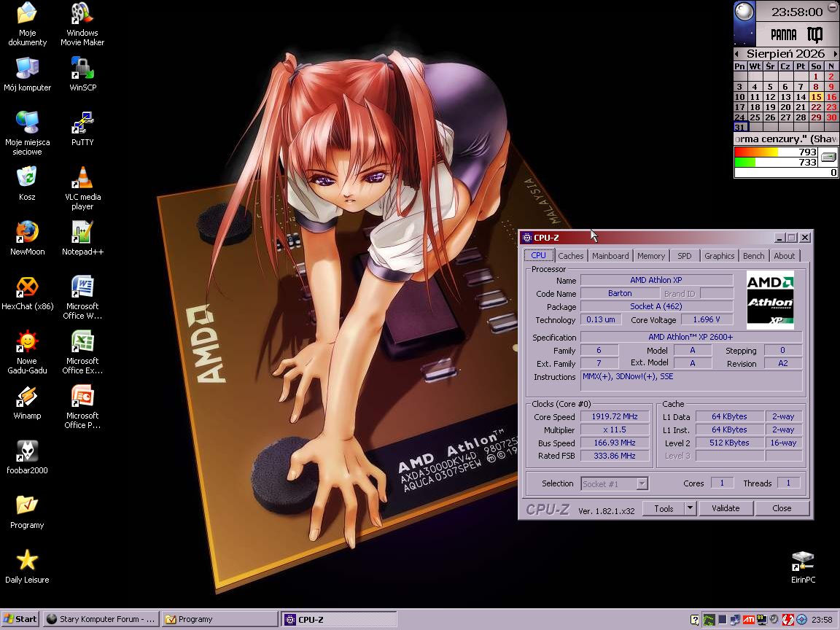The width and height of the screenshot is (840, 630).
Task: Launch the foobar2000 shortcut
Action: point(27,457)
